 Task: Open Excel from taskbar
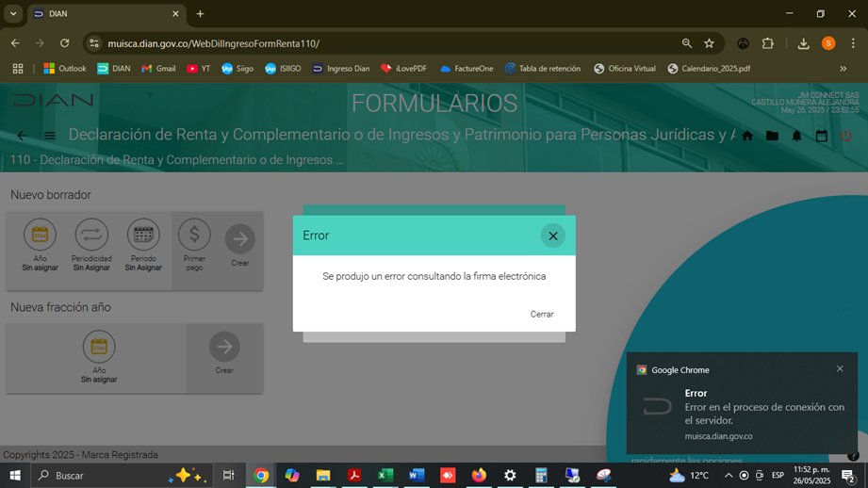pyautogui.click(x=385, y=475)
